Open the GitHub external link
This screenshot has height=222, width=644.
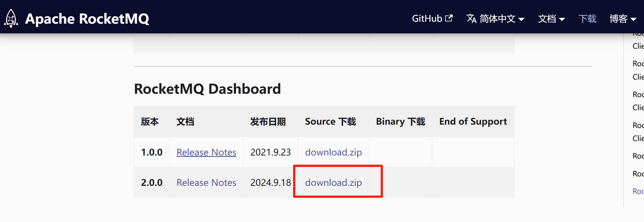[432, 19]
